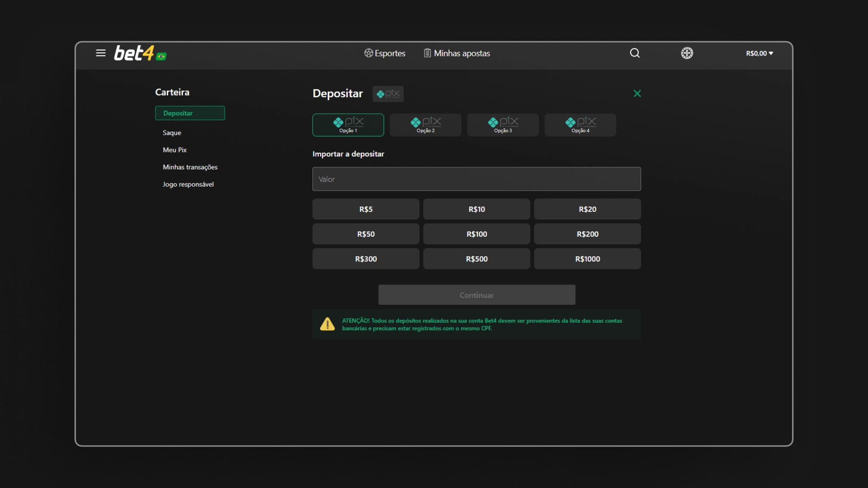Open the hamburger navigation menu
The width and height of the screenshot is (868, 488).
click(x=100, y=53)
